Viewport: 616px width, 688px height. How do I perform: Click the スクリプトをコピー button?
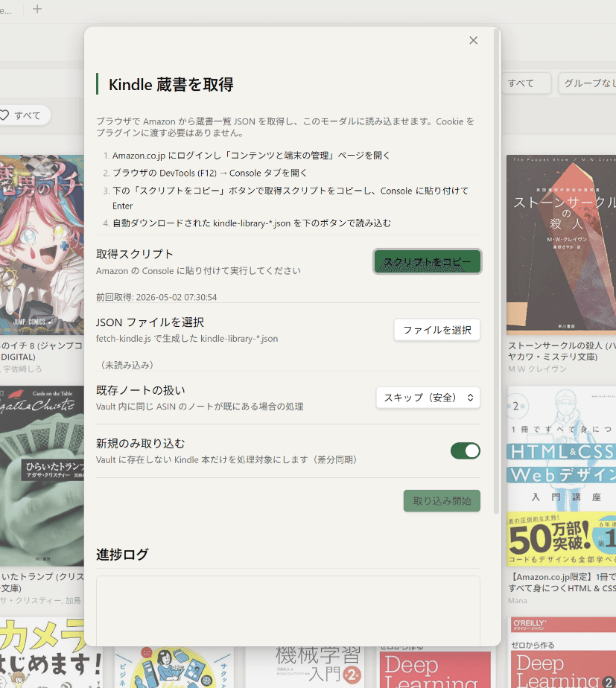click(428, 262)
